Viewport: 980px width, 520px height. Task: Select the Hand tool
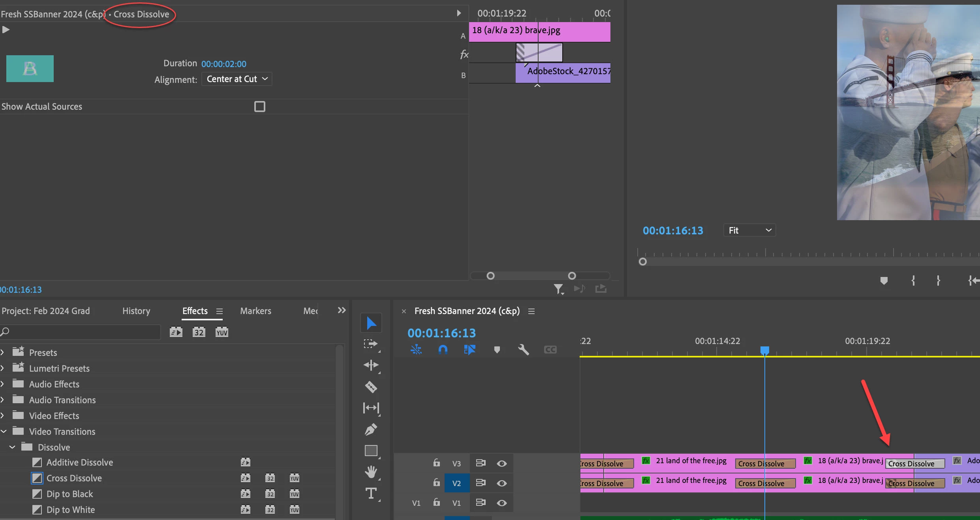pos(371,471)
